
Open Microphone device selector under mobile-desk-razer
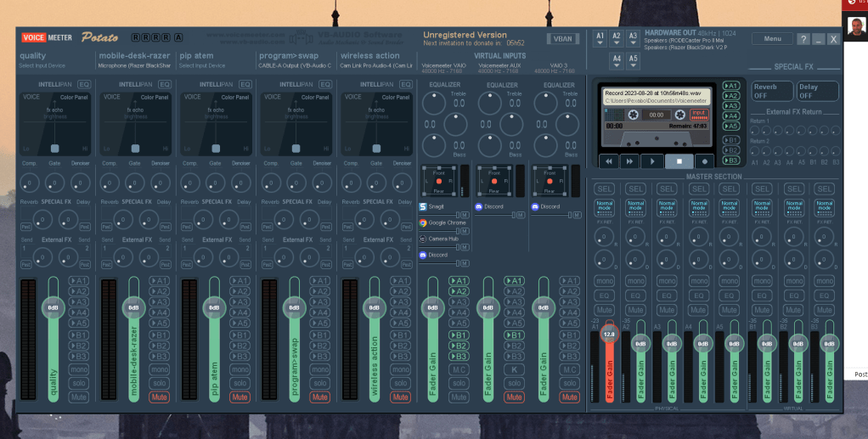tap(134, 65)
